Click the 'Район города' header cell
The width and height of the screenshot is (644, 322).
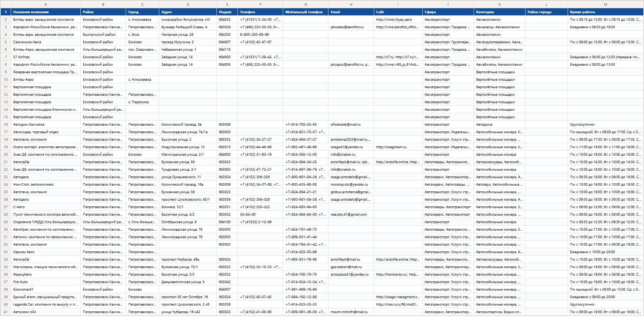[547, 12]
